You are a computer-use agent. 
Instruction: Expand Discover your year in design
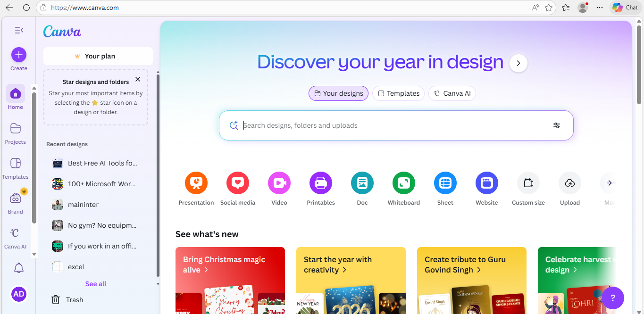pos(518,63)
